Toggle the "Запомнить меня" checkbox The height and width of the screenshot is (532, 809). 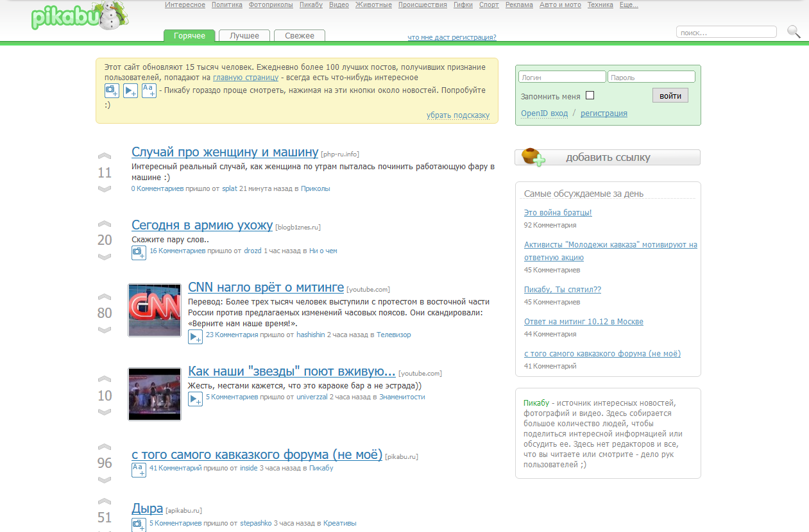pyautogui.click(x=590, y=96)
